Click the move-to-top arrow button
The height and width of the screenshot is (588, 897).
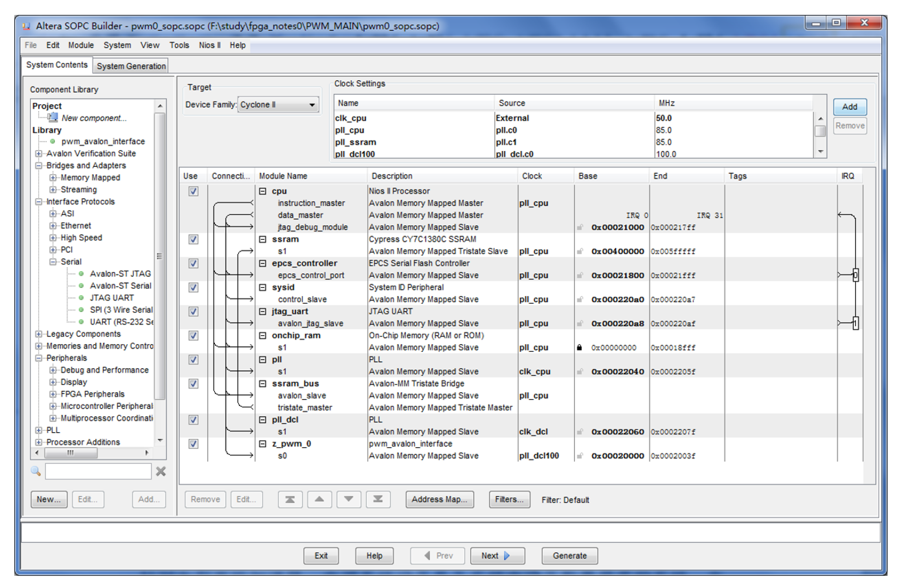(290, 499)
